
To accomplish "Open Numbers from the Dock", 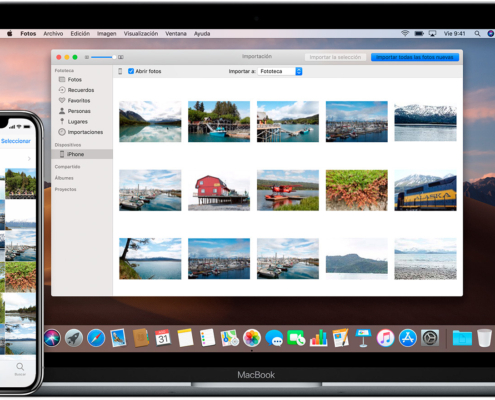I will pyautogui.click(x=318, y=338).
